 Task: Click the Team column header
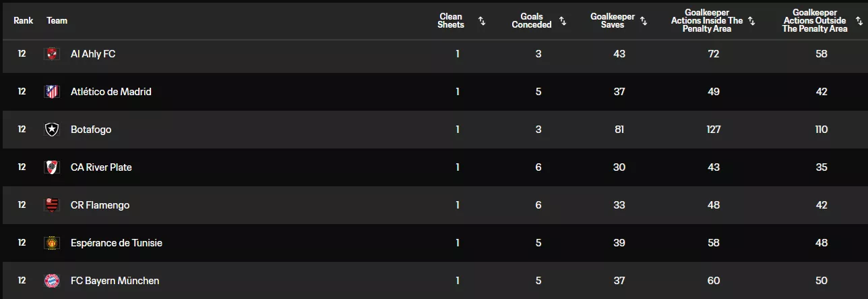(x=57, y=21)
